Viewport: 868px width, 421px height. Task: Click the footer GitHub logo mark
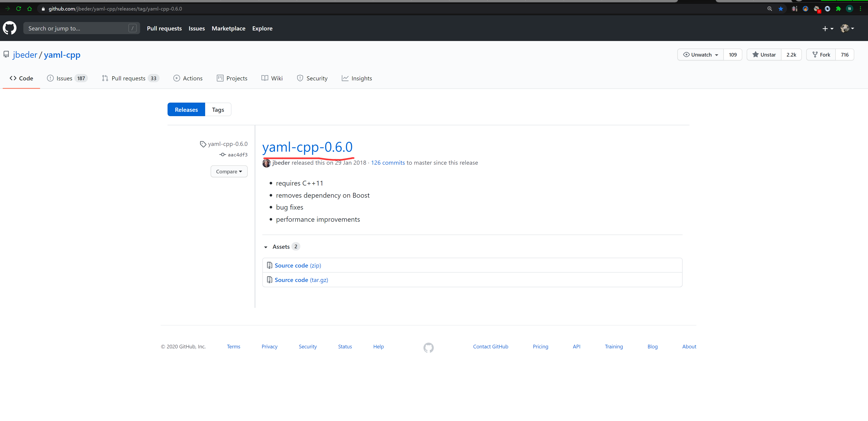(x=428, y=347)
